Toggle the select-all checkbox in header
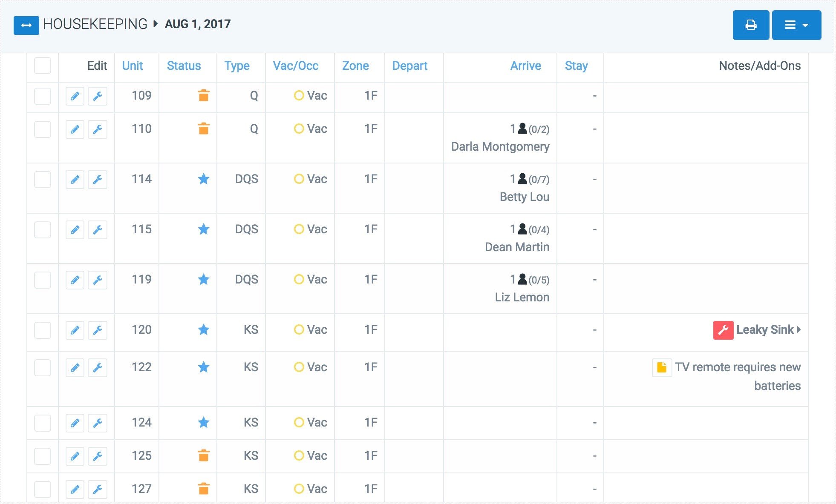The height and width of the screenshot is (504, 836). tap(43, 66)
